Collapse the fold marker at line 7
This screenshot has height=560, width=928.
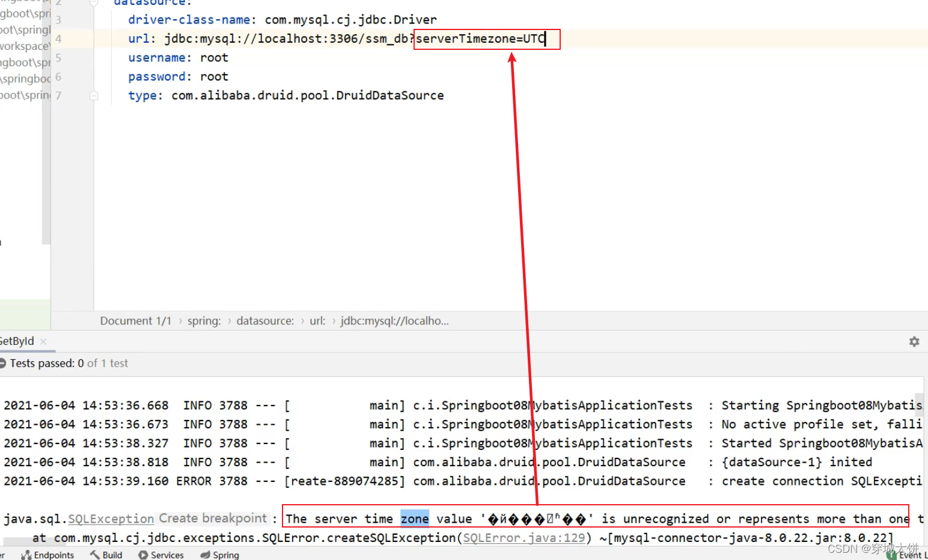[x=94, y=96]
